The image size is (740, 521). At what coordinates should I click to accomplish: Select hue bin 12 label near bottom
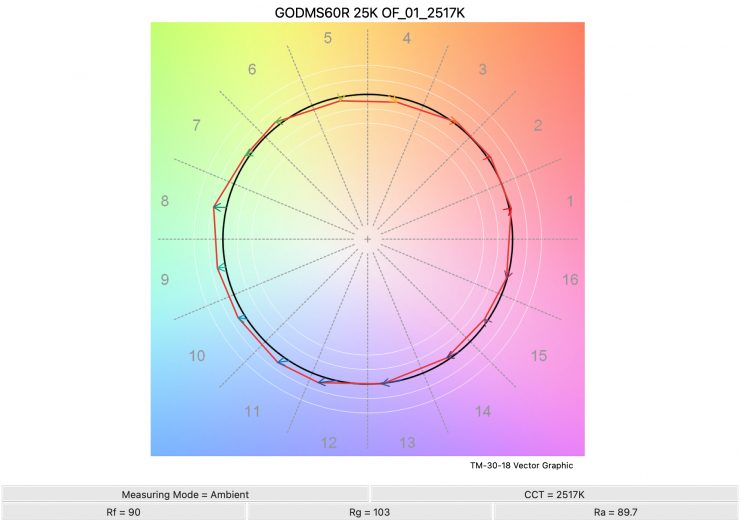[x=328, y=443]
